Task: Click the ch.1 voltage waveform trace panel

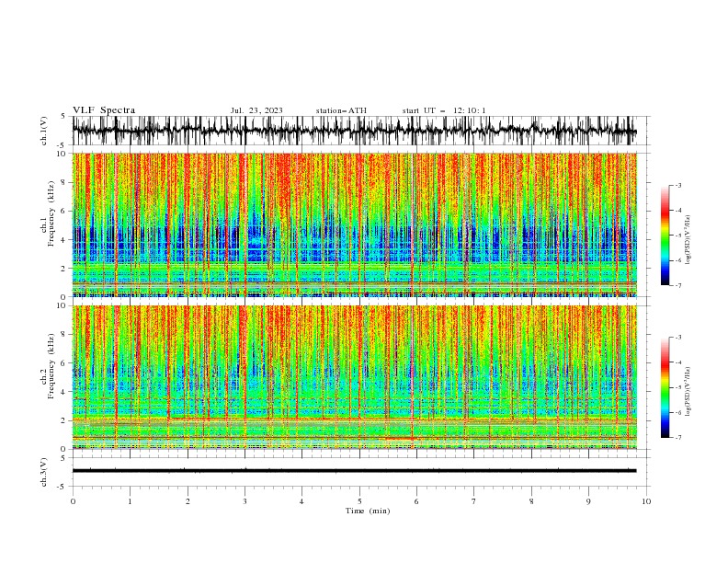Action: click(355, 131)
